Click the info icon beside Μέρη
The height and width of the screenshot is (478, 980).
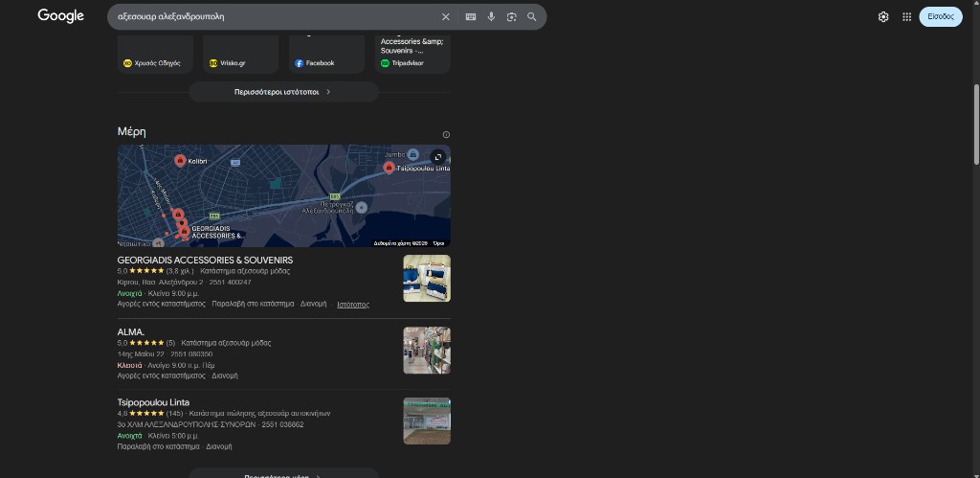446,134
